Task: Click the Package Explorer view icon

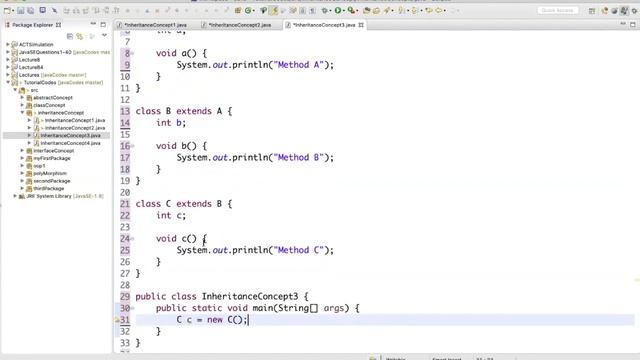Action: pos(7,25)
